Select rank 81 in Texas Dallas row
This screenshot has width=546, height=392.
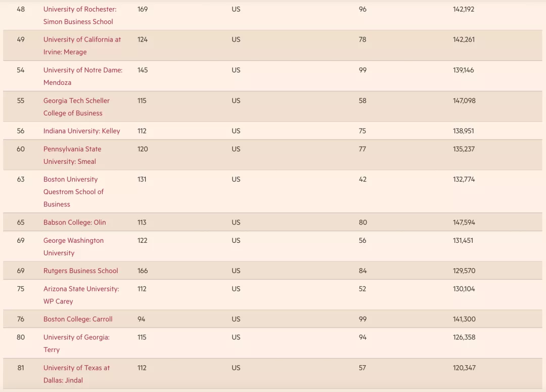pos(21,368)
